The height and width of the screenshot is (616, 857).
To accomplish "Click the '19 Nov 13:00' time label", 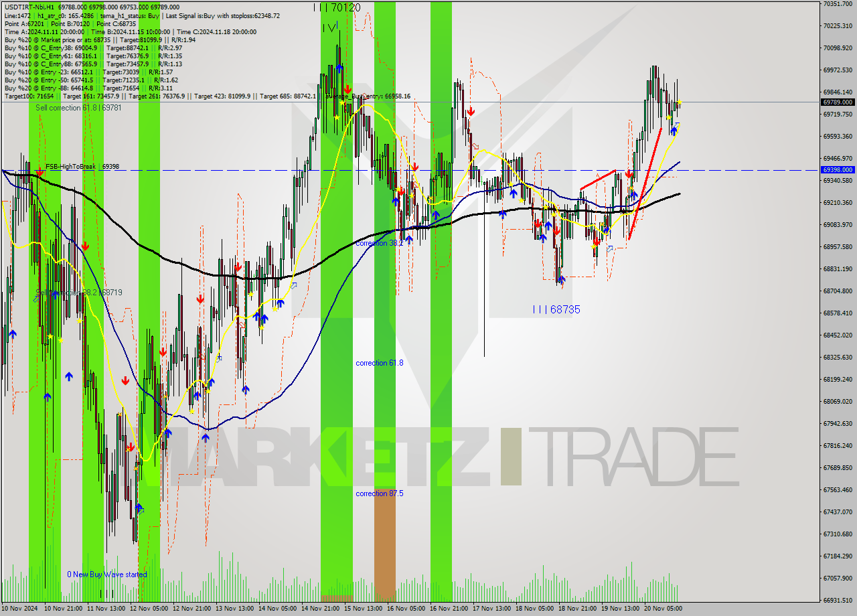I will coord(620,609).
